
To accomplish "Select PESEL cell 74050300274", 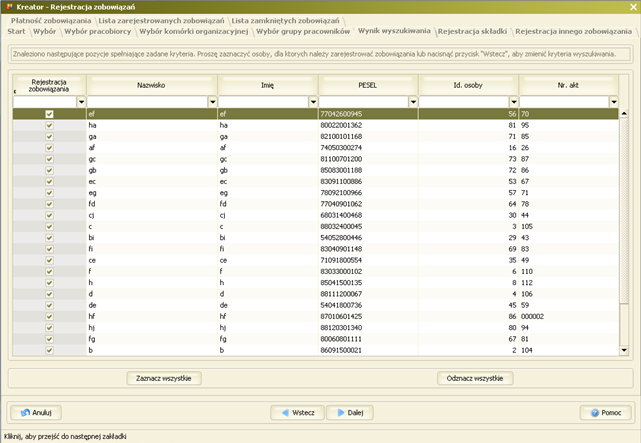I will pos(368,148).
